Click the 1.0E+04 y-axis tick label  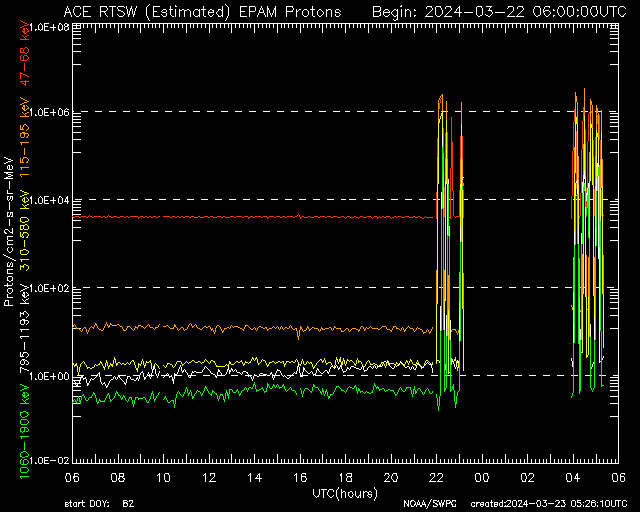(x=51, y=200)
